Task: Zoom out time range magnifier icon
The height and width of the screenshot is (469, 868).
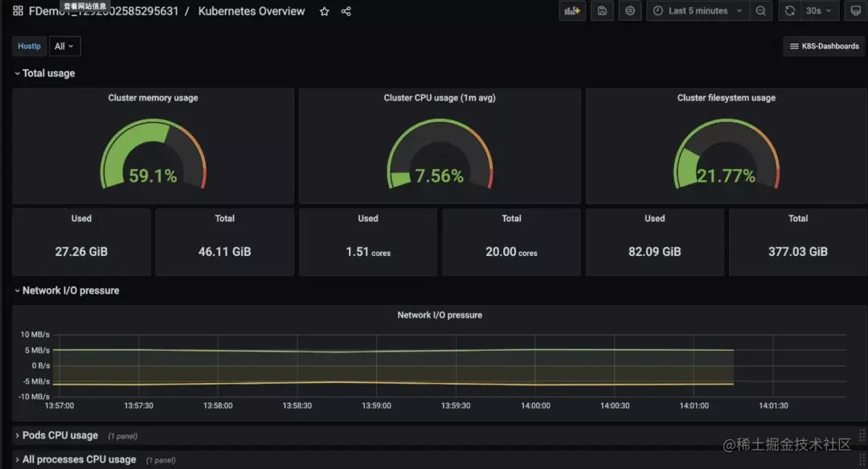Action: click(x=760, y=10)
